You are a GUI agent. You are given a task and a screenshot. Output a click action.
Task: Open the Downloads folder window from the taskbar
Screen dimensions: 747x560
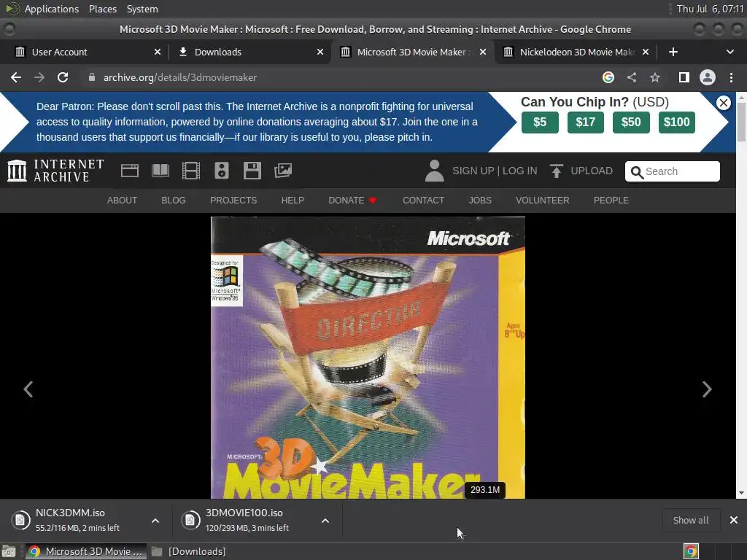tap(189, 551)
